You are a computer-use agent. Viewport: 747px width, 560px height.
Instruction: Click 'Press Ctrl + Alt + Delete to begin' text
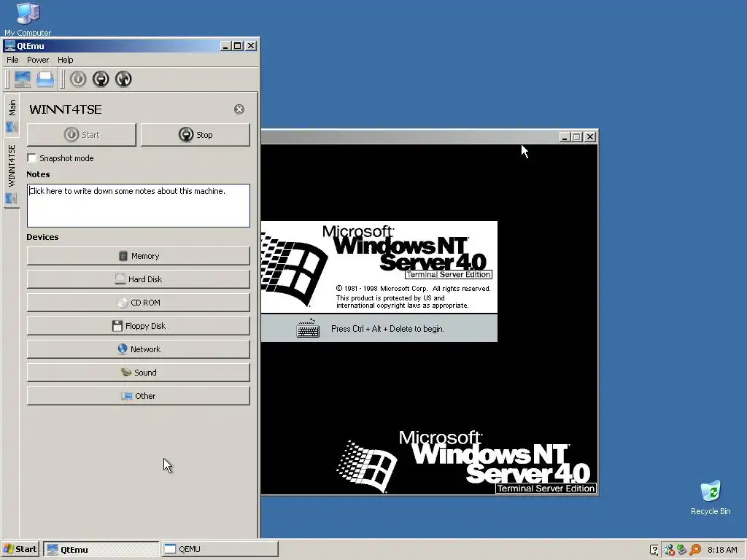point(387,329)
